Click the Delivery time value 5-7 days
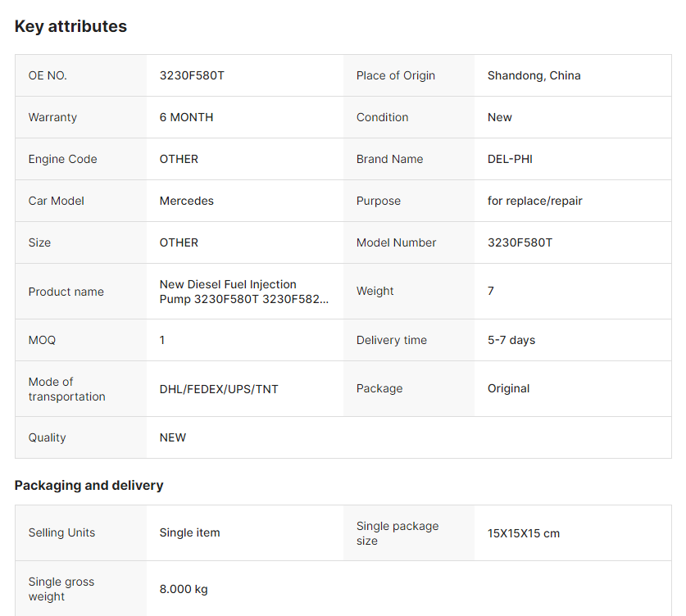This screenshot has width=686, height=616. pyautogui.click(x=511, y=340)
